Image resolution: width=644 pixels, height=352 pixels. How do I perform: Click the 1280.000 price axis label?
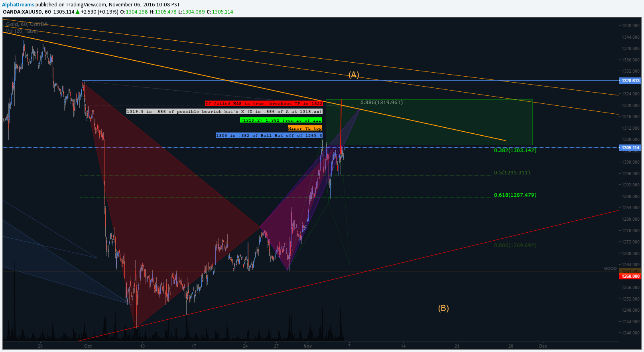pos(630,219)
